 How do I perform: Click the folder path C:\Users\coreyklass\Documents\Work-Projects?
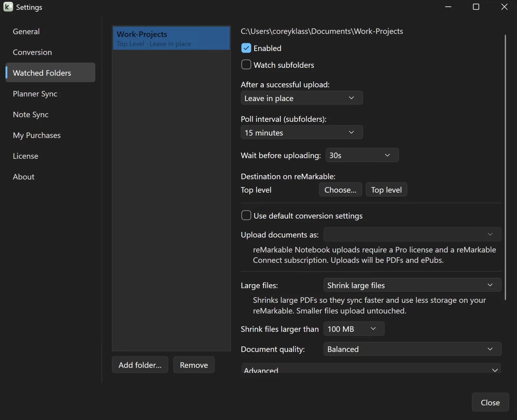322,31
